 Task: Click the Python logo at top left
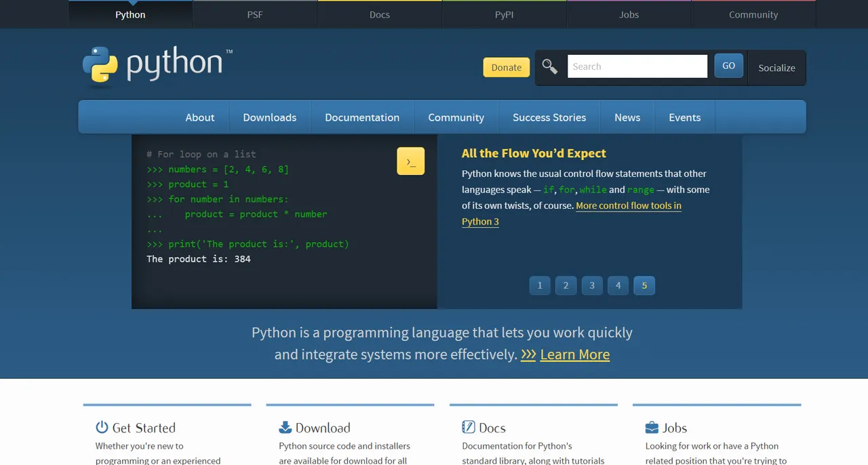click(x=157, y=66)
